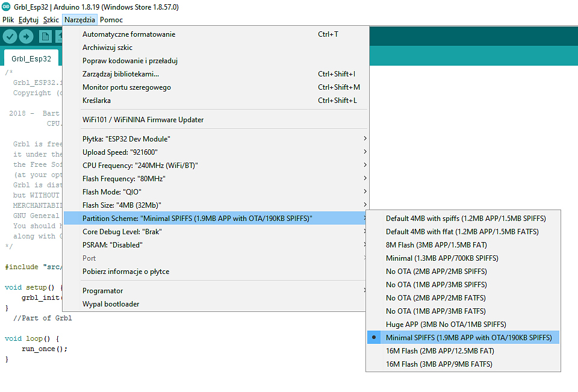Click Pobierz informacje o płytce

click(x=216, y=272)
